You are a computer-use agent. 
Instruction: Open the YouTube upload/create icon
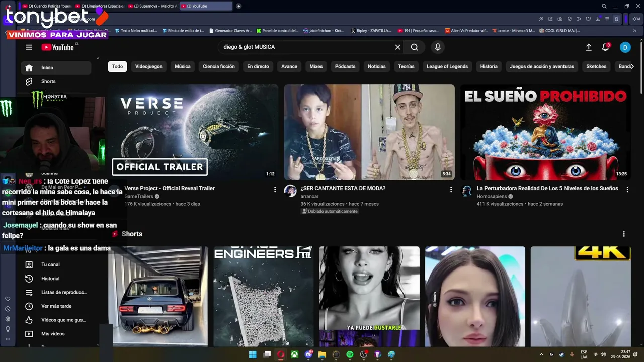589,47
